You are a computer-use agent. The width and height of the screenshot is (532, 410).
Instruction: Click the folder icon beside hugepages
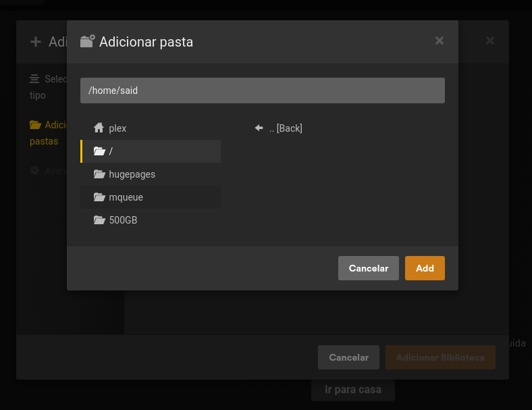click(99, 174)
